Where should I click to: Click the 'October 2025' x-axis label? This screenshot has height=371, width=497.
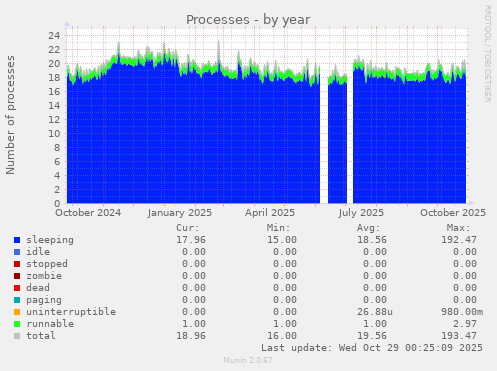pyautogui.click(x=453, y=213)
